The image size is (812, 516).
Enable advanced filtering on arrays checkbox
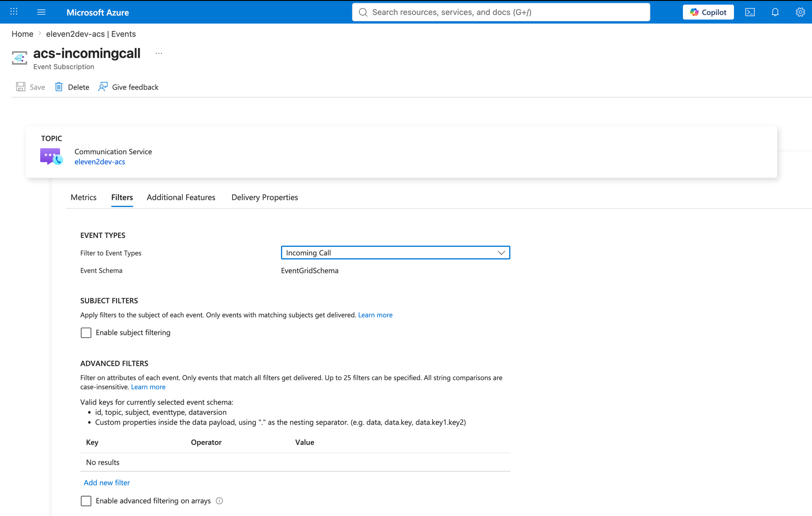click(86, 501)
